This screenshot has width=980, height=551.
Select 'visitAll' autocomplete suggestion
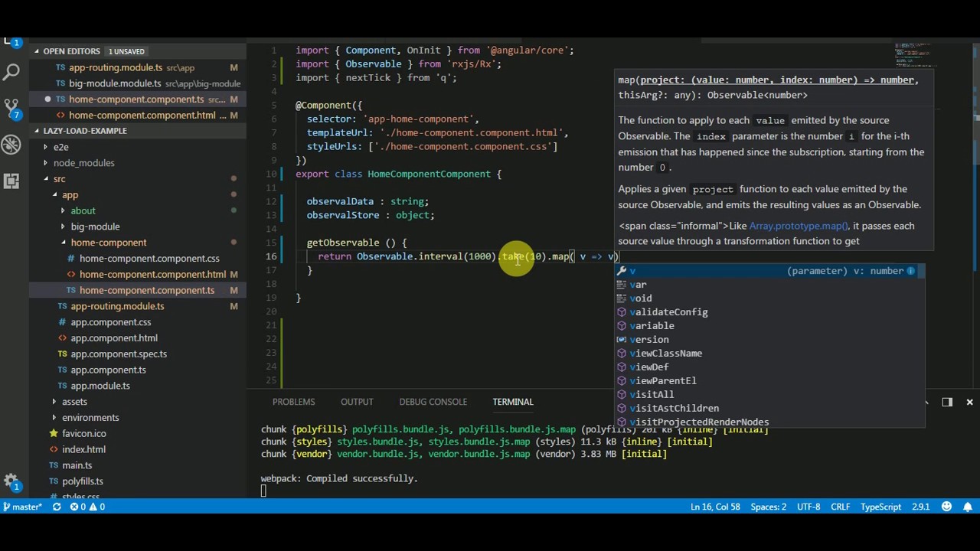(x=769, y=395)
